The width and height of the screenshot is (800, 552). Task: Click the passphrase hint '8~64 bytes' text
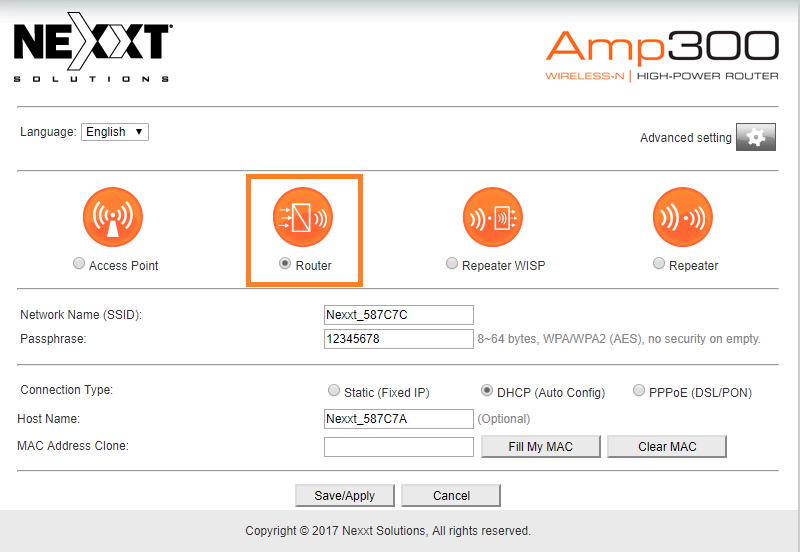point(619,339)
